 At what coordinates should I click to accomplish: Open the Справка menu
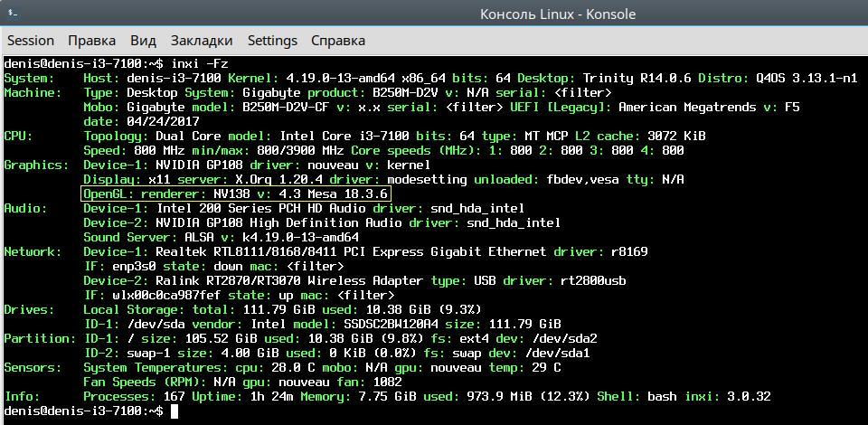pyautogui.click(x=338, y=41)
